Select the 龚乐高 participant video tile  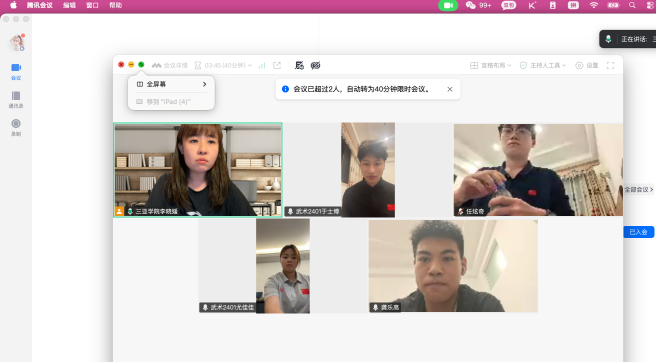[x=453, y=266]
